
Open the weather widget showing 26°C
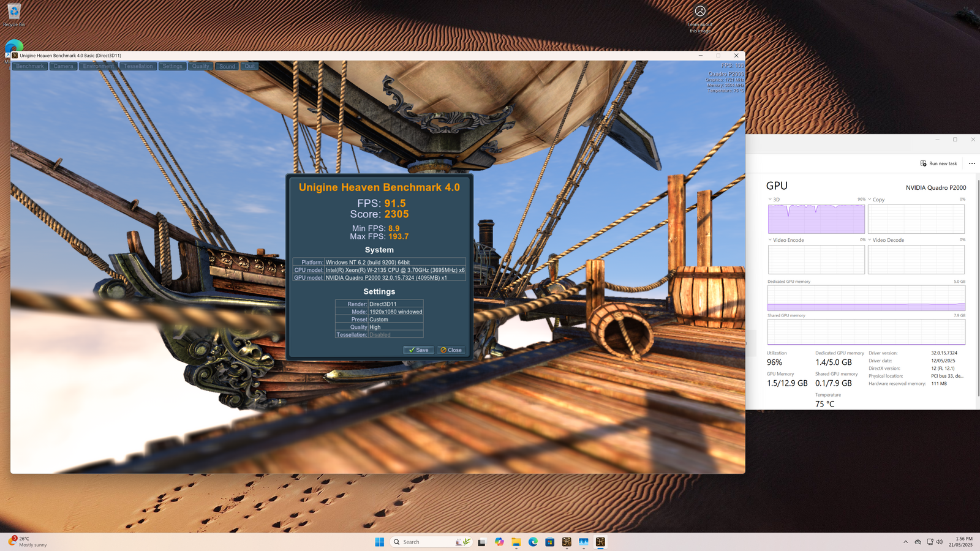(x=28, y=542)
